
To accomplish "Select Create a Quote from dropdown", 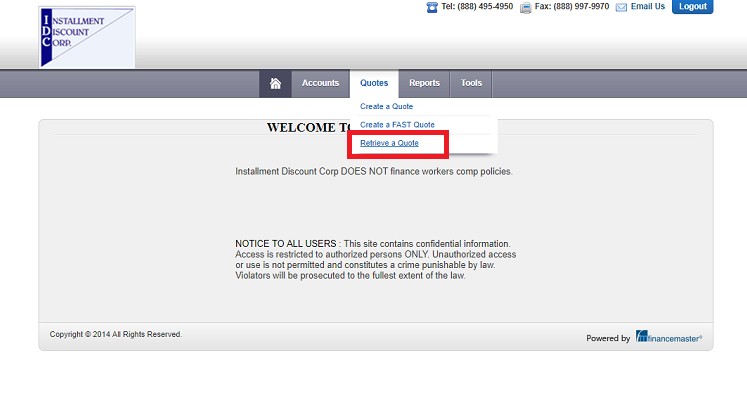I will 386,106.
